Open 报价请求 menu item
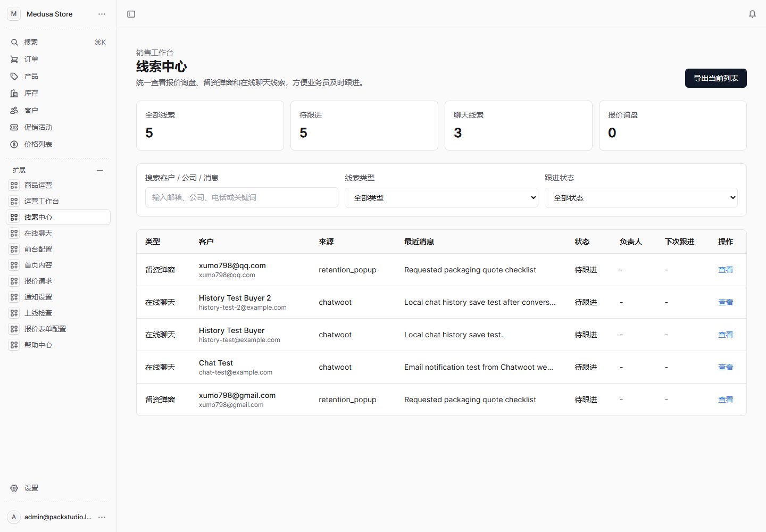 [x=59, y=281]
